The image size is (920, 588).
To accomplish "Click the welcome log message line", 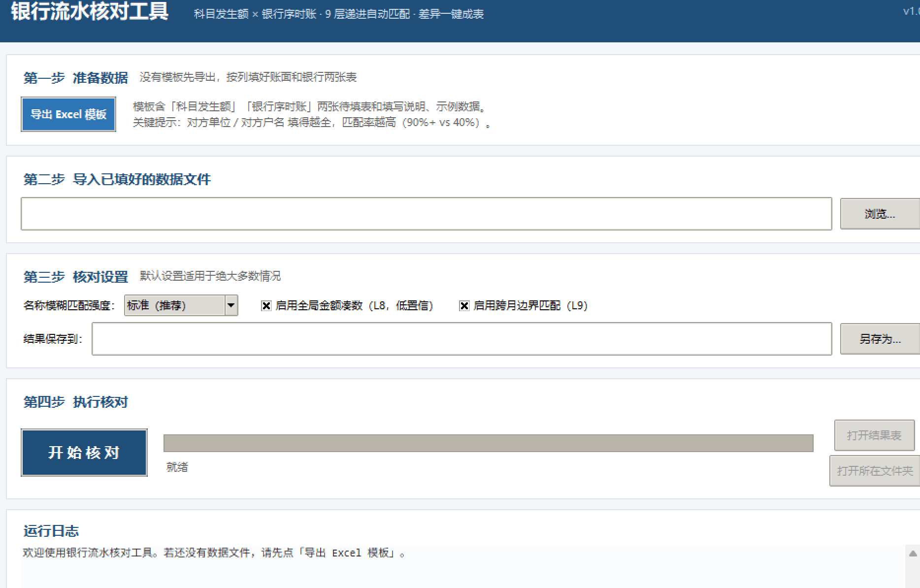I will point(214,553).
